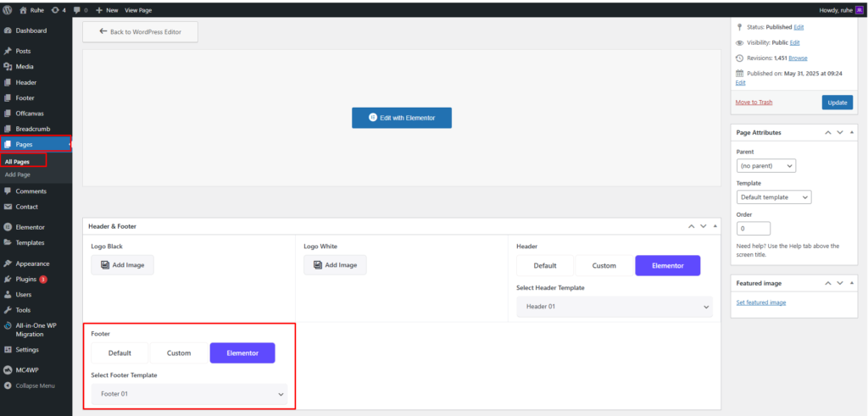Select Elementor option under Header

(x=668, y=265)
